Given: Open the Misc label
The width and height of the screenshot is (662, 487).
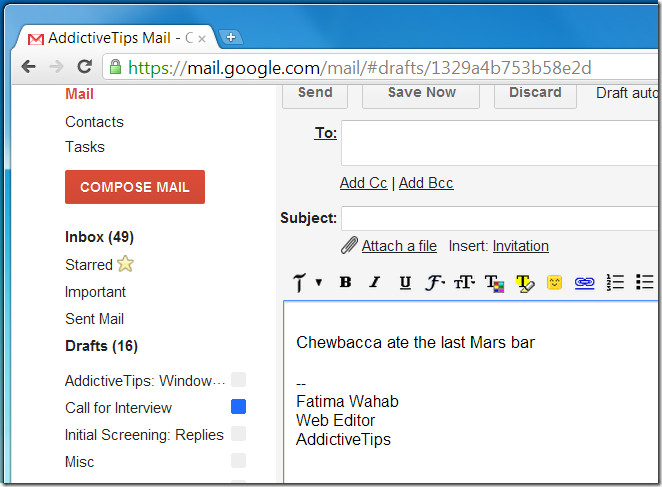Looking at the screenshot, I should 79,462.
